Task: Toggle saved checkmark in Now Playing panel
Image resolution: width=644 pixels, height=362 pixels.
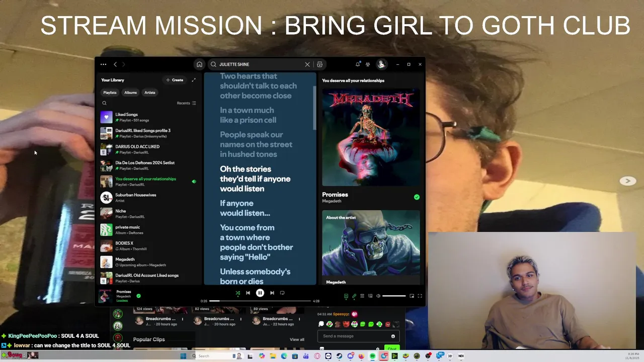Action: coord(417,197)
